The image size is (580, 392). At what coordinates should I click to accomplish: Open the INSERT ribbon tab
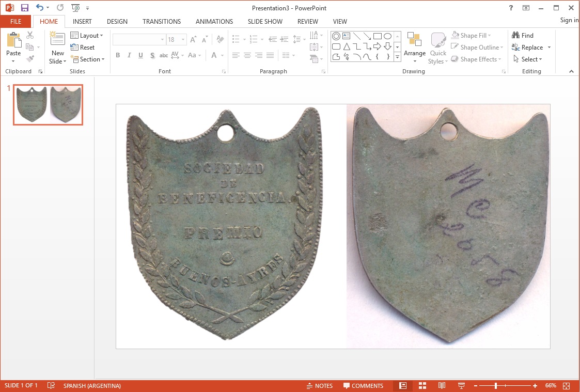click(82, 22)
